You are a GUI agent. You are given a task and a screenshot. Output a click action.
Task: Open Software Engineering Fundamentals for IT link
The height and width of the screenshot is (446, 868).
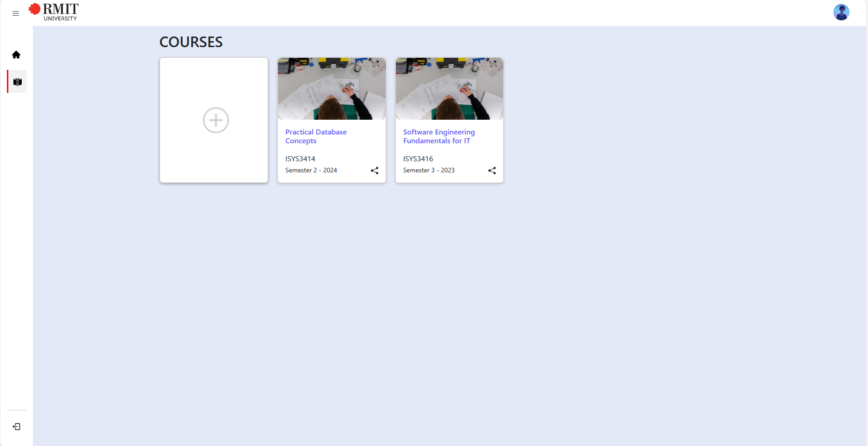tap(439, 136)
